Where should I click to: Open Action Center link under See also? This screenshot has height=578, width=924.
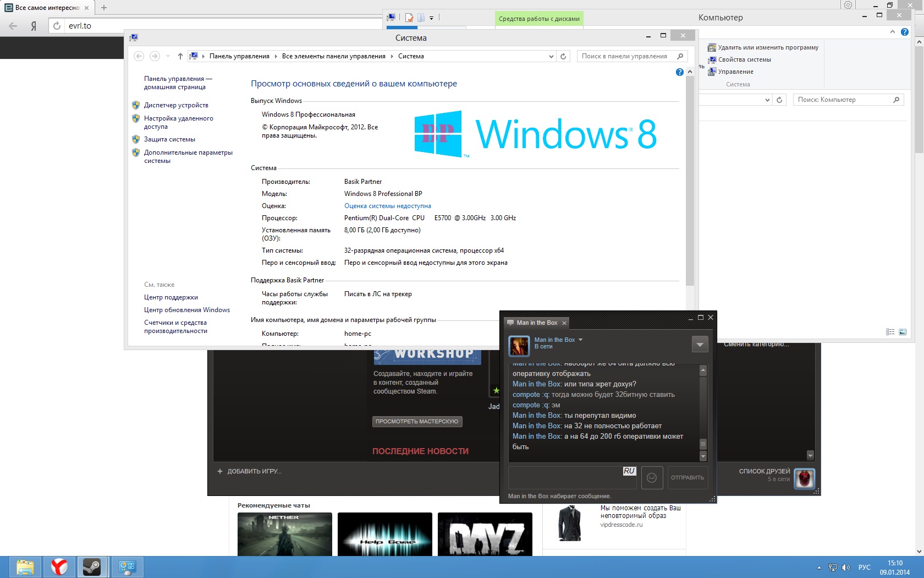170,297
